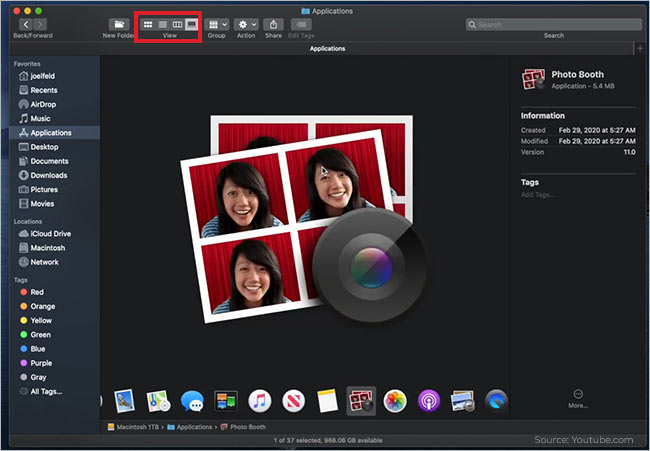This screenshot has width=650, height=451.
Task: Select Podcasts app thumbnail
Action: 429,401
